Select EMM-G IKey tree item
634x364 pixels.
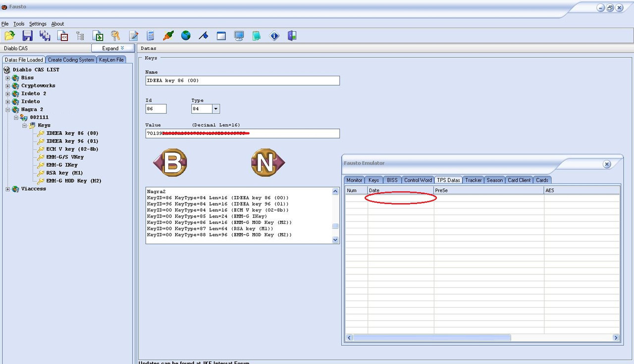tap(62, 165)
